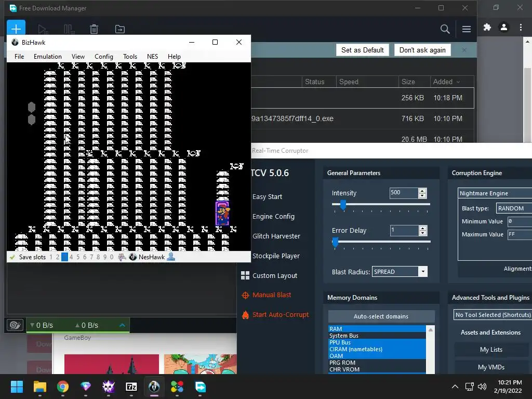532x399 pixels.
Task: Open the network icon in system tray
Action: tap(470, 387)
